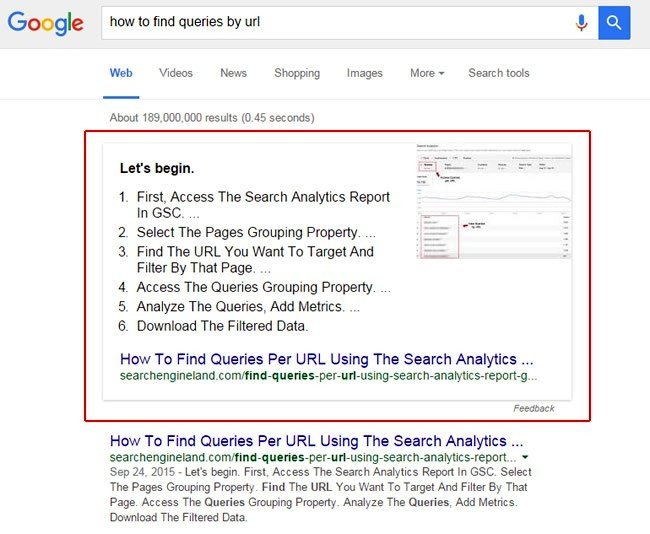Expand the More dropdown menu

point(427,73)
